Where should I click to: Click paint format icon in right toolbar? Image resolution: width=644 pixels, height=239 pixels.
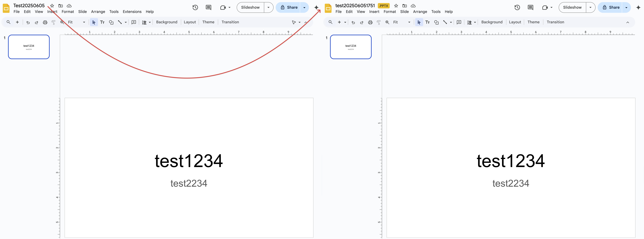[379, 22]
